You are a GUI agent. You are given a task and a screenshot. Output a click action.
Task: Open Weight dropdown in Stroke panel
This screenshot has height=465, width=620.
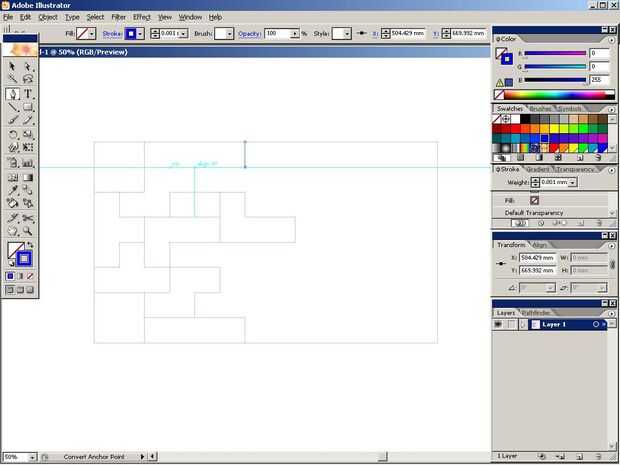point(573,182)
